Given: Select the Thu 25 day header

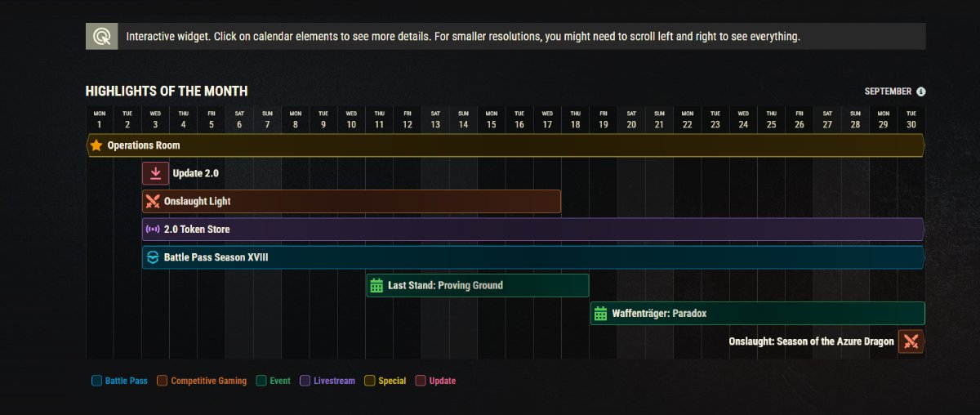Looking at the screenshot, I should click(771, 119).
